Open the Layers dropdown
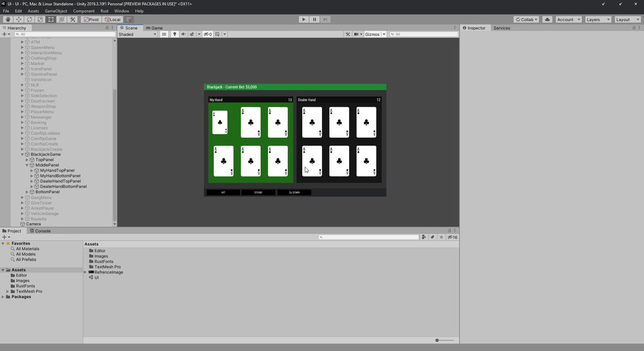The height and width of the screenshot is (351, 644). (598, 19)
